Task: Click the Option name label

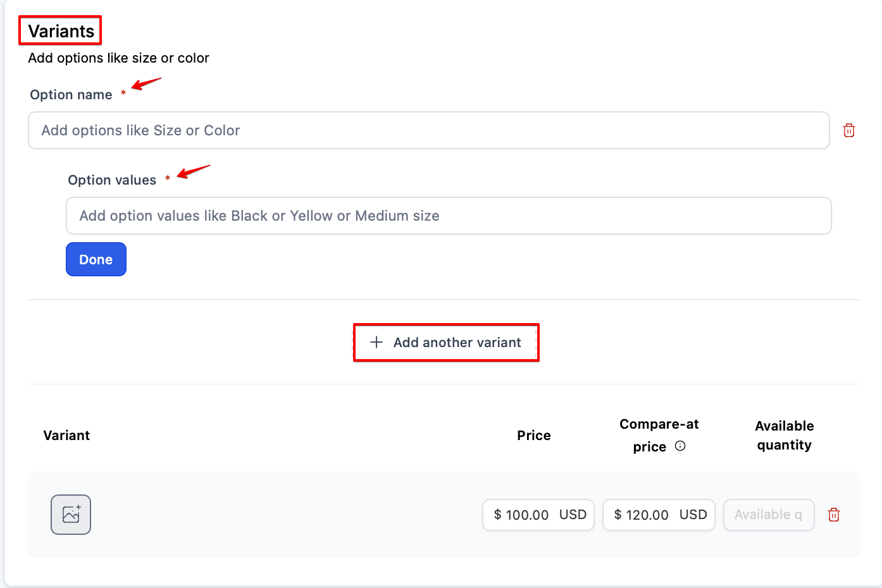Action: (71, 95)
